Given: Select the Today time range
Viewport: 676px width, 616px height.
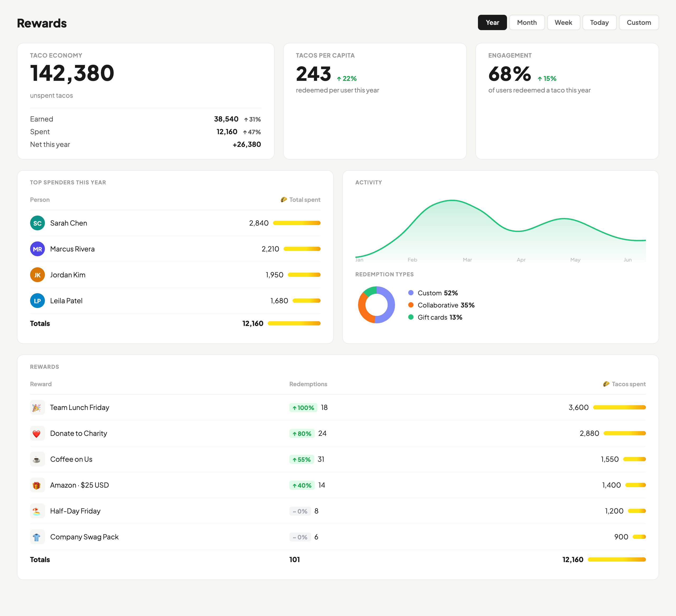Looking at the screenshot, I should click(599, 22).
